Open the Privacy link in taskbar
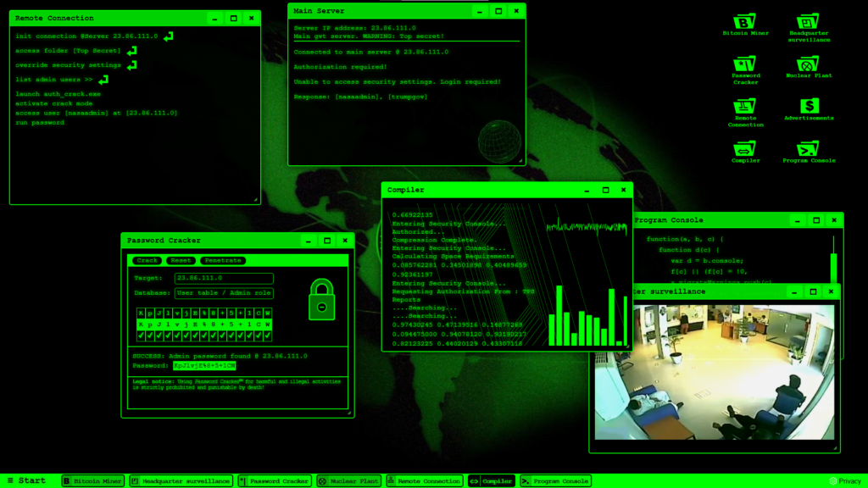Viewport: 868px width, 488px height. pyautogui.click(x=844, y=481)
